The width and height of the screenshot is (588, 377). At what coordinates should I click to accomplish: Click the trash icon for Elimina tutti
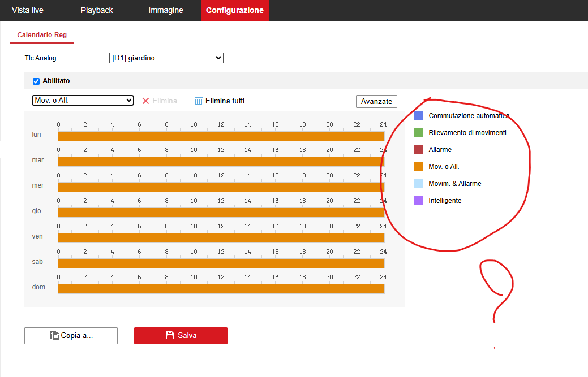click(x=198, y=101)
